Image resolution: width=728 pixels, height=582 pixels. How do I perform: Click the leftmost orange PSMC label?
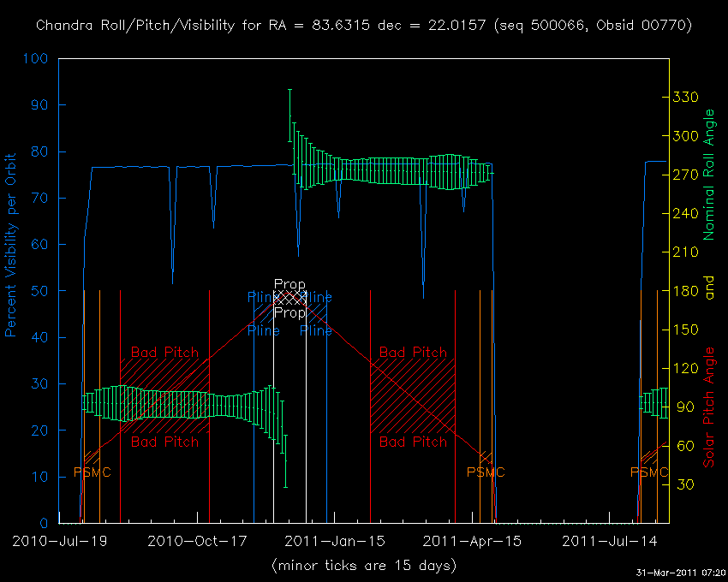tap(92, 472)
